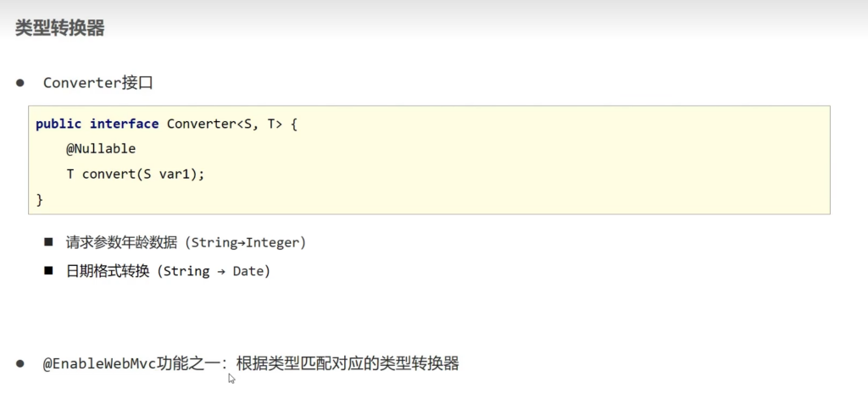Viewport: 868px width, 404px height.
Task: Click the @Nullable annotation line
Action: [100, 149]
